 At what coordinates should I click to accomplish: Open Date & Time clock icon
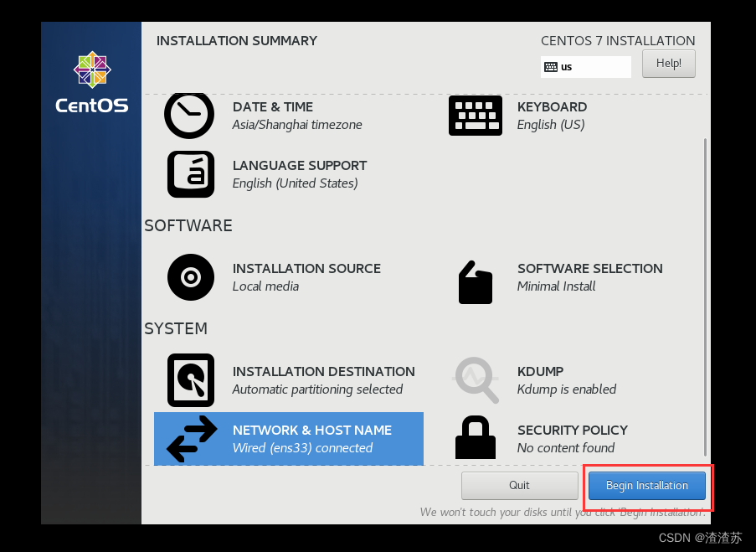pos(189,116)
